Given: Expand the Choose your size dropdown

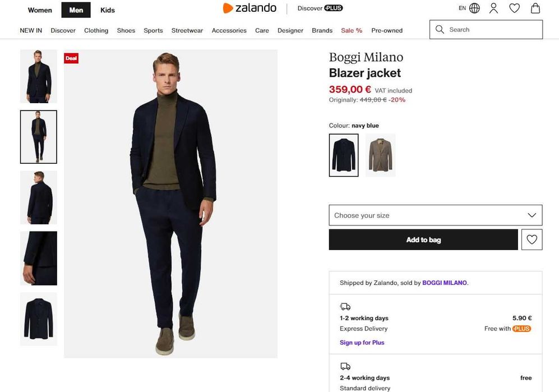Looking at the screenshot, I should [435, 215].
